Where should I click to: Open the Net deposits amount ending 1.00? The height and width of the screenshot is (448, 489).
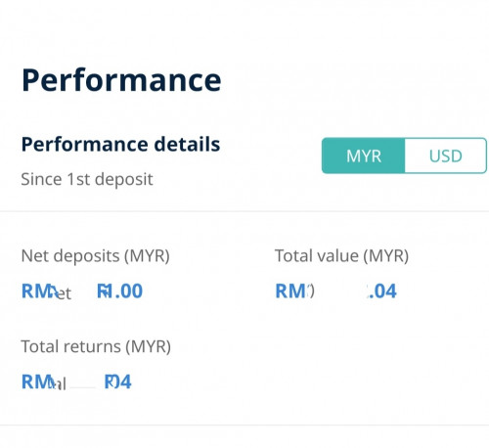[x=82, y=291]
